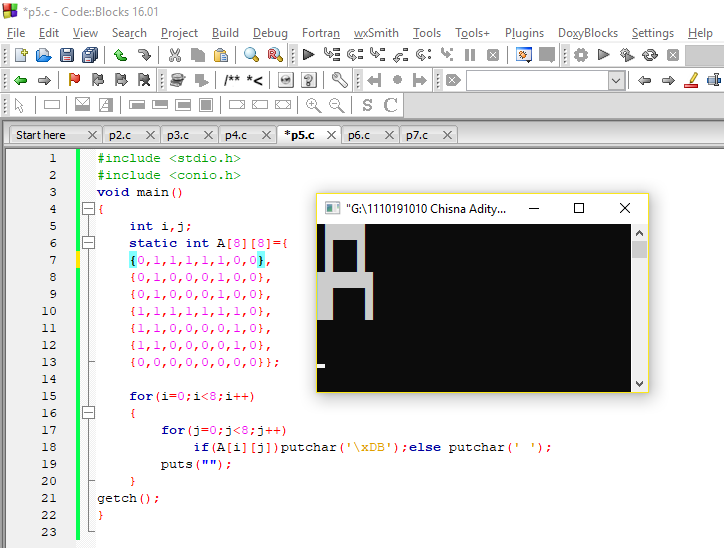
Task: Open the search combo box dropdown arrow
Action: pos(615,81)
